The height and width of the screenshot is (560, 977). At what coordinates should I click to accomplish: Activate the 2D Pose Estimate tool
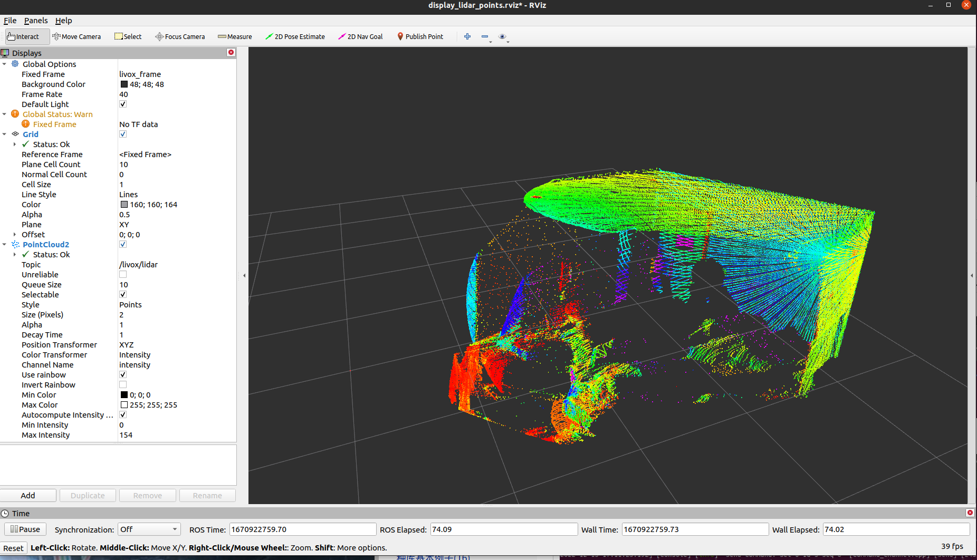pyautogui.click(x=295, y=36)
